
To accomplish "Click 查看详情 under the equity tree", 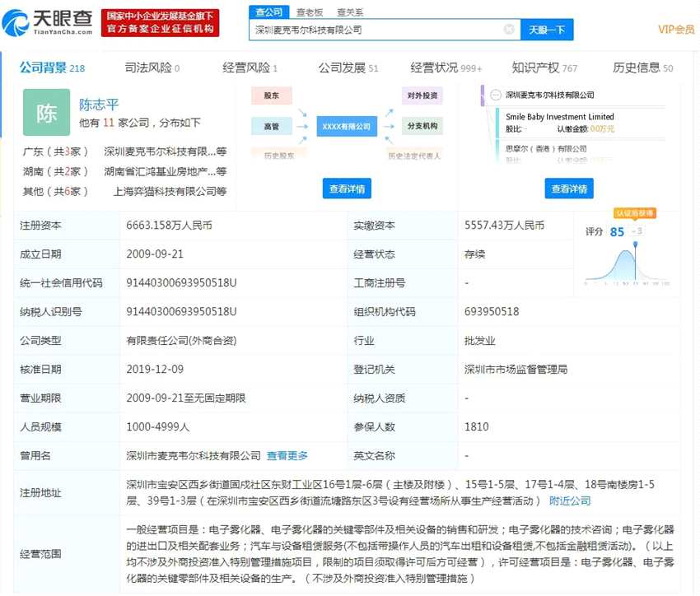I will click(x=569, y=189).
